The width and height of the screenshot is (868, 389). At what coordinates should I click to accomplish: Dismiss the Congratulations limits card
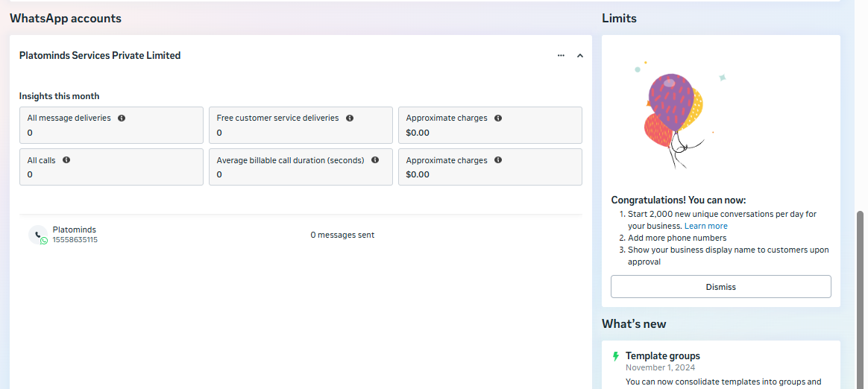pyautogui.click(x=720, y=287)
